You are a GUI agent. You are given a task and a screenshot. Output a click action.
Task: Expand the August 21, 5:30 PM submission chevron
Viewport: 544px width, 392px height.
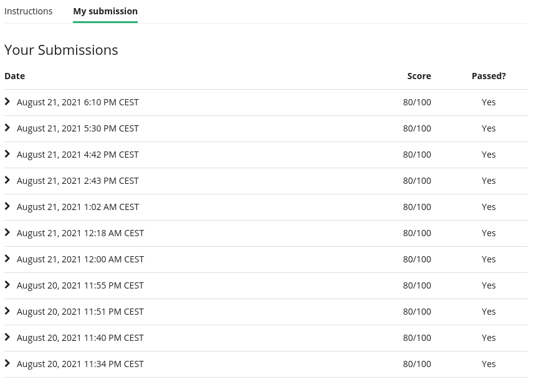pyautogui.click(x=7, y=128)
